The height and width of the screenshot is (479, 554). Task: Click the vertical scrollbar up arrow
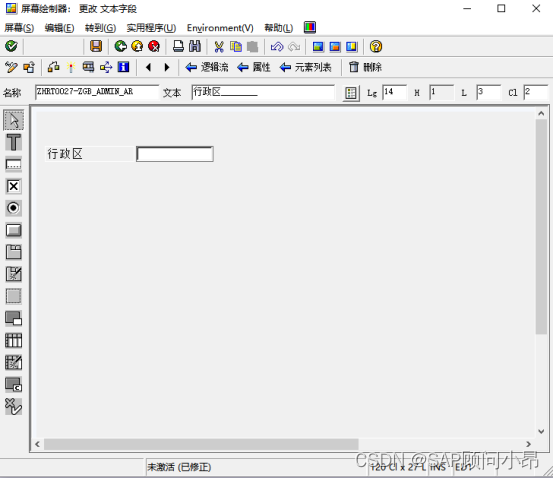click(541, 114)
